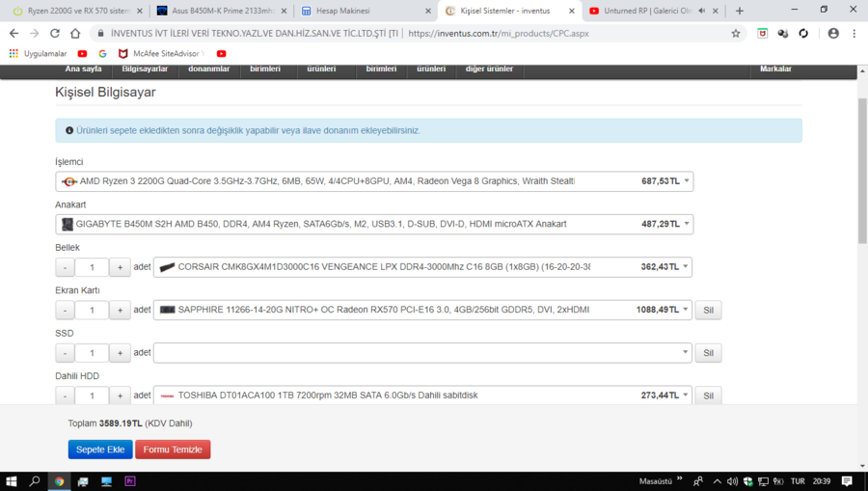868x491 pixels.
Task: Open the first YouTube bookmark icon
Action: point(83,54)
